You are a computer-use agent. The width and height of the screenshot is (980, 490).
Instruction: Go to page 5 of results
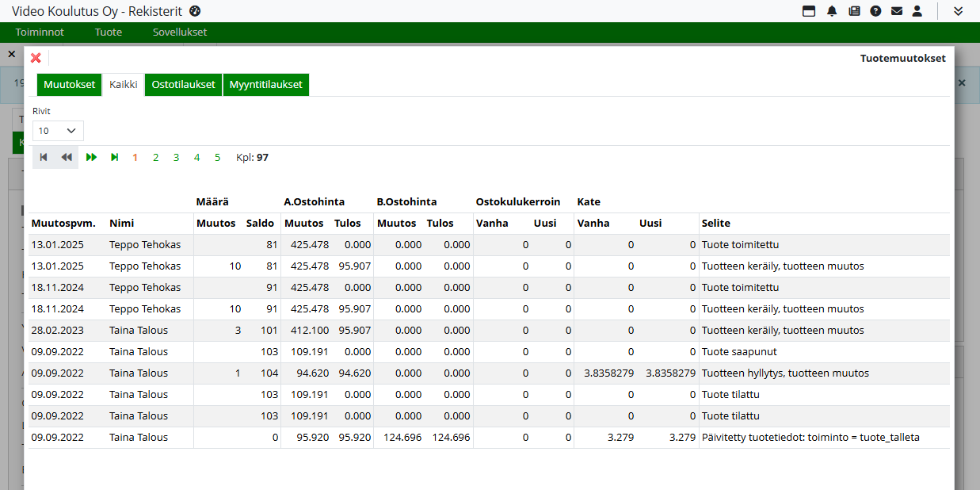217,158
